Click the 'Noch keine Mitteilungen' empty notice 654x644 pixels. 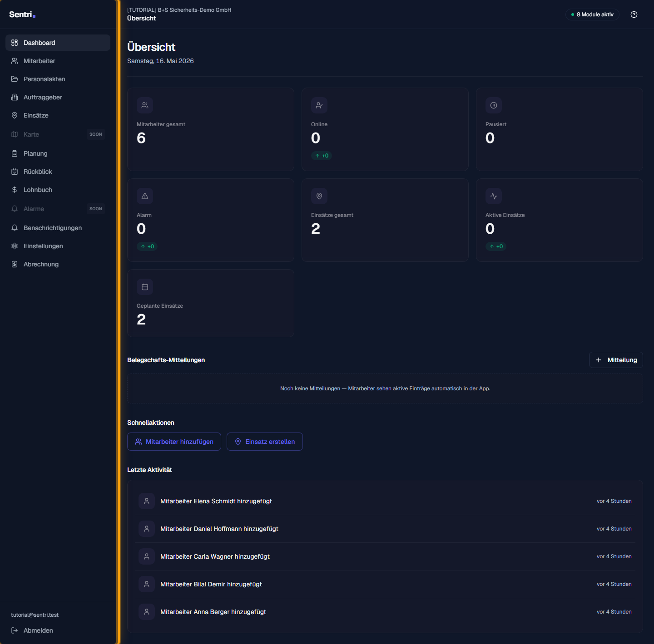click(x=385, y=388)
